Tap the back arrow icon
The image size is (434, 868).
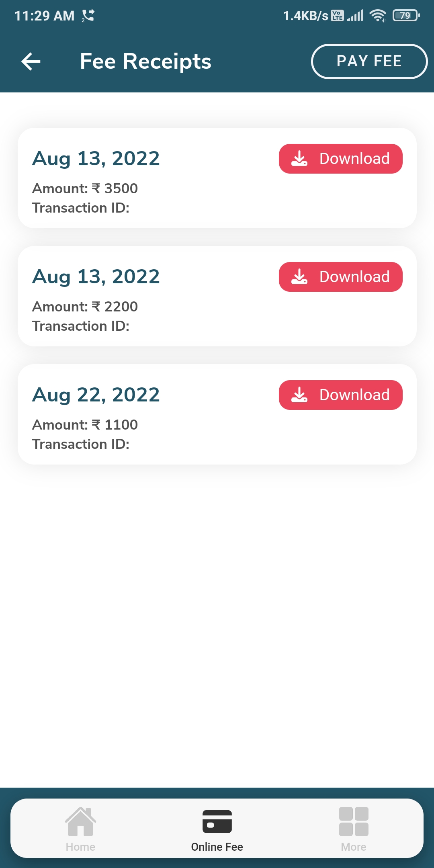click(x=31, y=61)
